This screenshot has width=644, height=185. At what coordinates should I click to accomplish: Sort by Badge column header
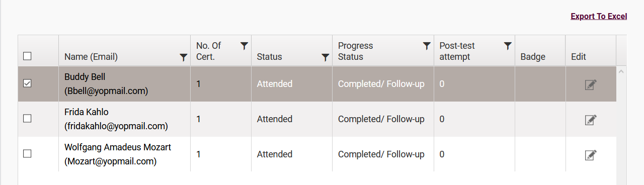click(533, 57)
